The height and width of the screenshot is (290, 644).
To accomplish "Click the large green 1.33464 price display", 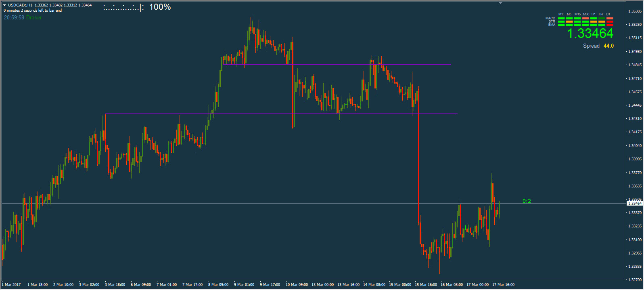I will [x=590, y=34].
